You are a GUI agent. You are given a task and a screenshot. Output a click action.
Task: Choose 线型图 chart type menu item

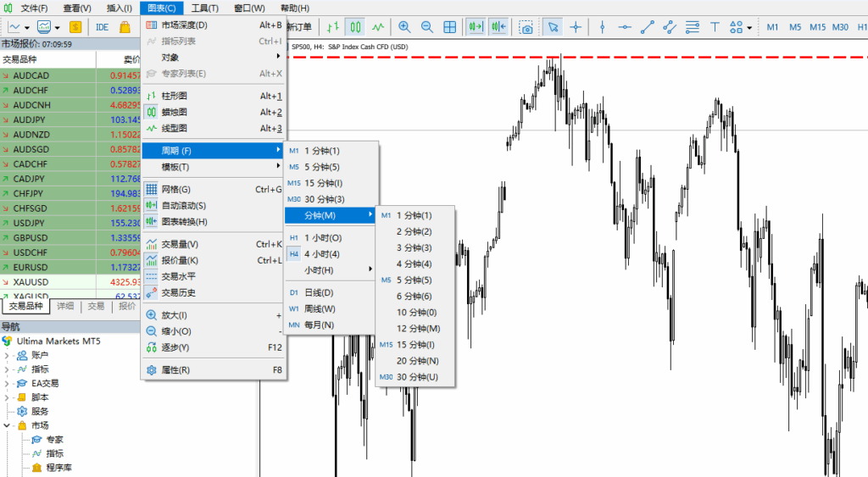tap(213, 128)
